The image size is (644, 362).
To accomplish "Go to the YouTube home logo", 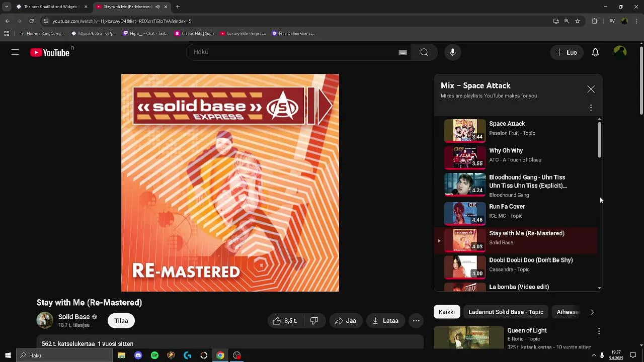I will [50, 53].
